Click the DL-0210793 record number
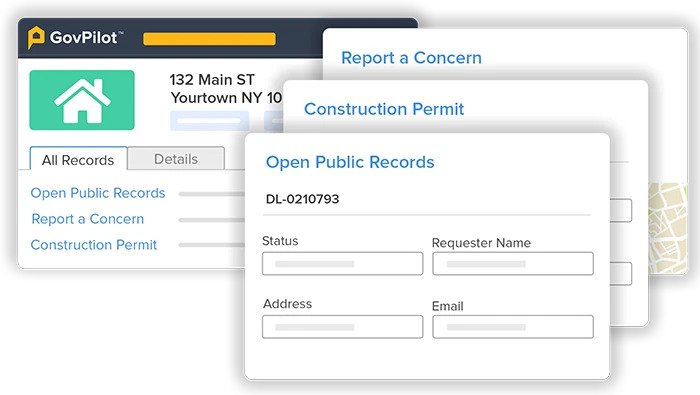700x395 pixels. coord(302,199)
